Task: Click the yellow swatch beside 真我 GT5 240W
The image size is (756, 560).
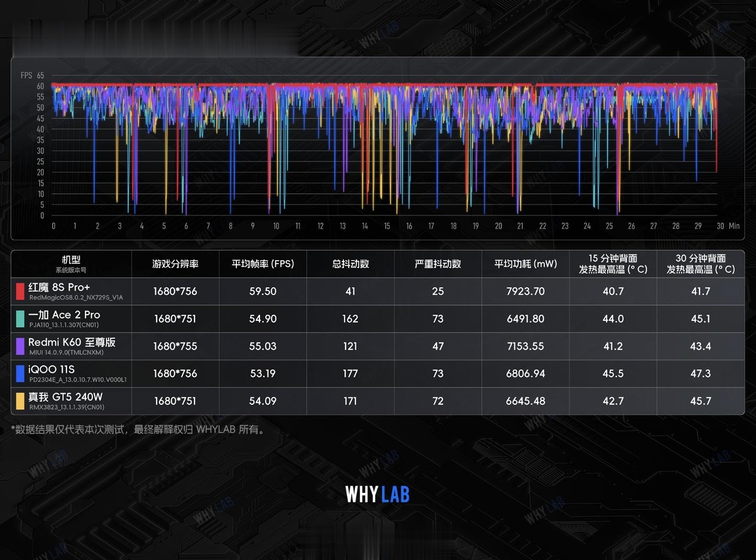Action: coord(20,401)
